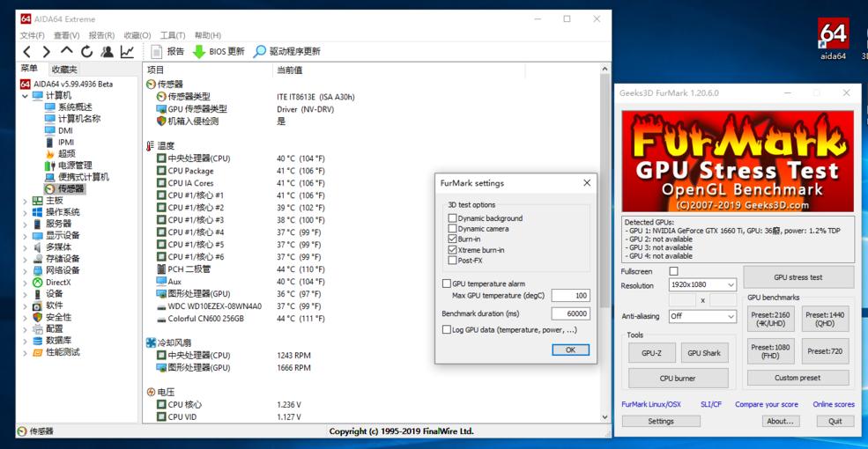Open the 报告(R) menu
This screenshot has height=449, width=868.
pos(101,35)
